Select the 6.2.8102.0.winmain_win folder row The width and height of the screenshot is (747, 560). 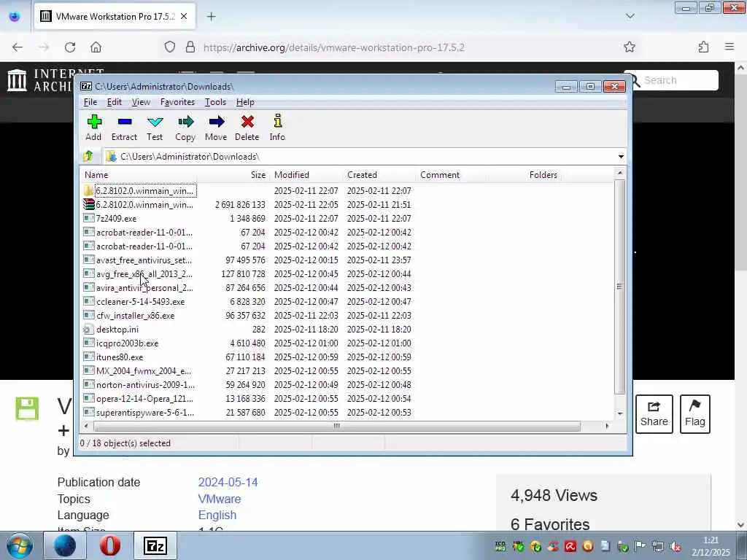[x=139, y=190]
